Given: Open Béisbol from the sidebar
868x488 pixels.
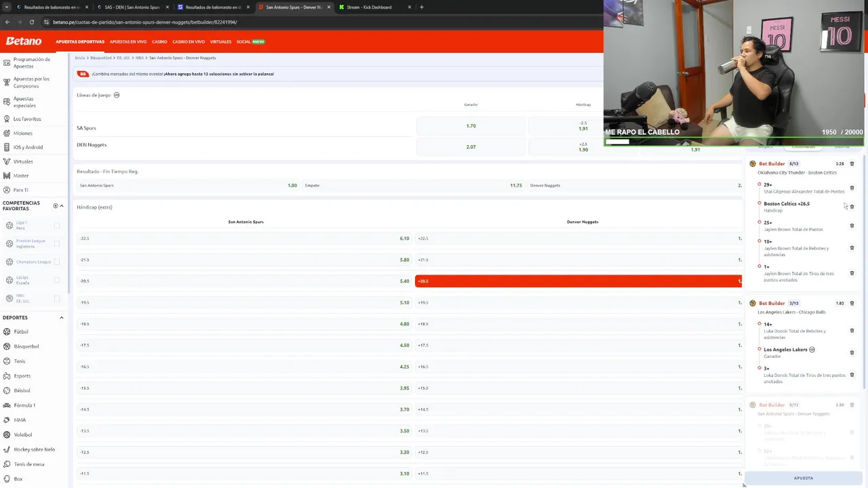Looking at the screenshot, I should (x=22, y=390).
